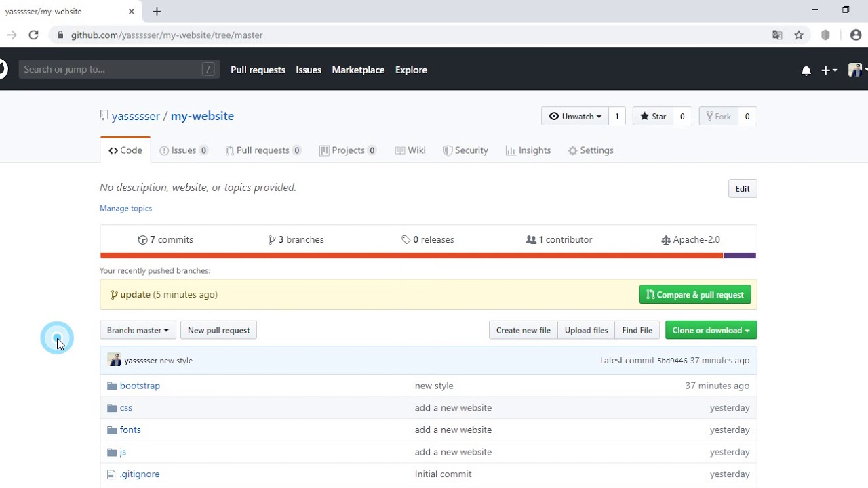Click the bootstrap folder icon
The image size is (868, 488).
coord(112,386)
